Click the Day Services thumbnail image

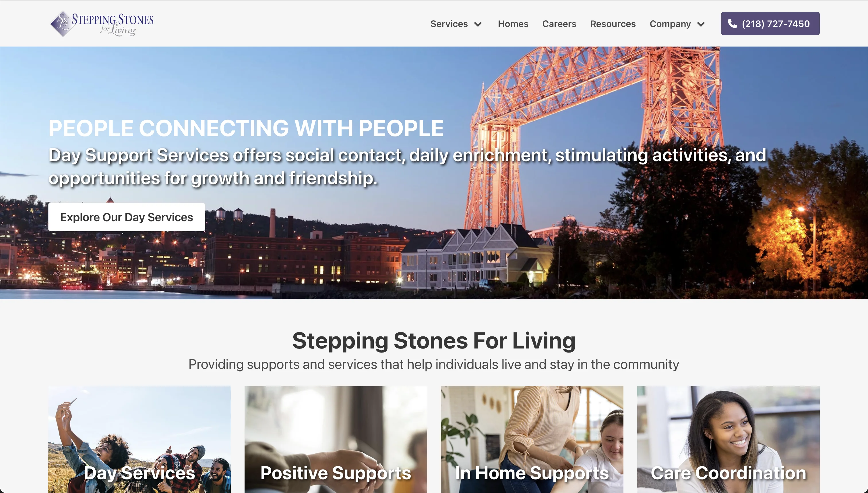139,439
